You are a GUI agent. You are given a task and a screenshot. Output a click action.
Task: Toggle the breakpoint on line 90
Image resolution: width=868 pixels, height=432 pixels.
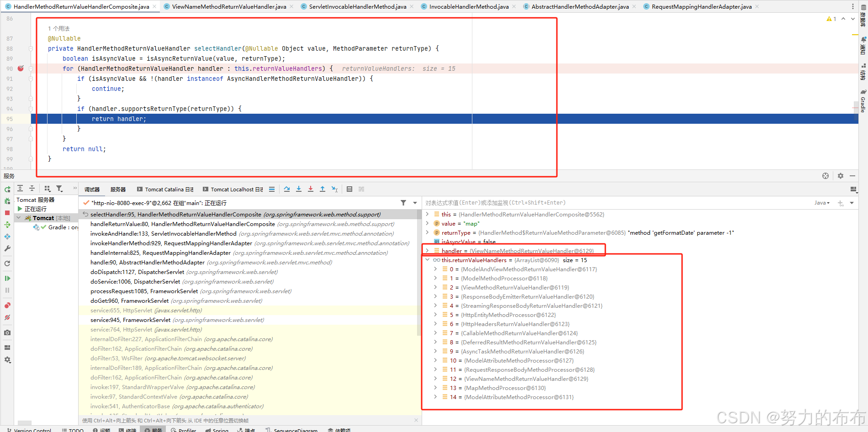coord(21,68)
